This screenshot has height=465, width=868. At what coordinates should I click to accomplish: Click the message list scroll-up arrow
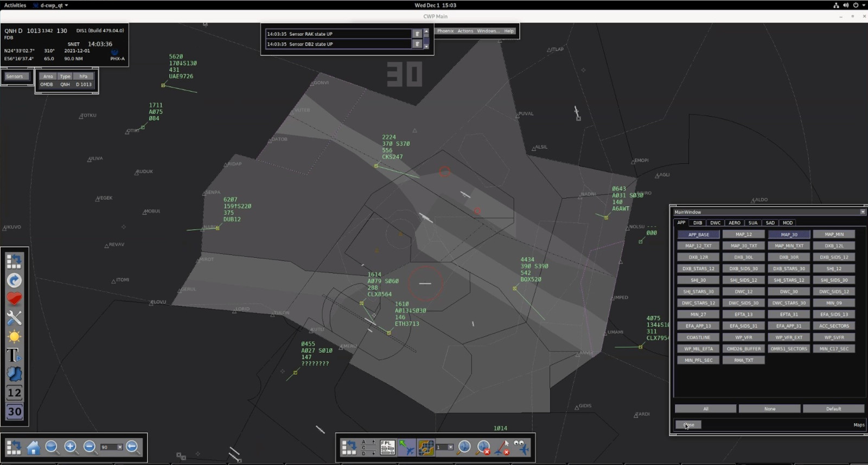click(426, 31)
